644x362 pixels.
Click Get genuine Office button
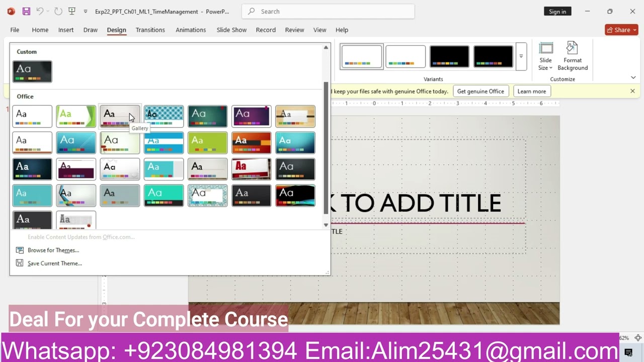click(x=480, y=91)
